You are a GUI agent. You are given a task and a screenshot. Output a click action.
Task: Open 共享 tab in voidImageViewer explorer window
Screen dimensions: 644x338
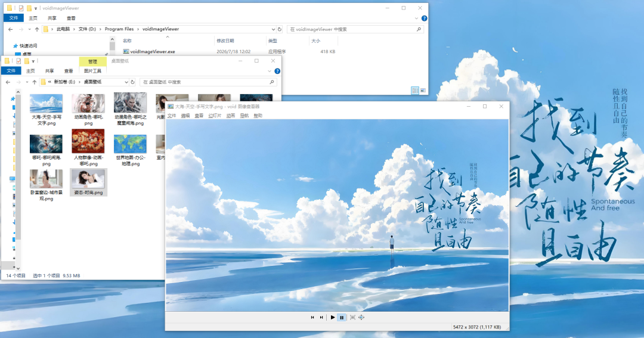coord(52,18)
